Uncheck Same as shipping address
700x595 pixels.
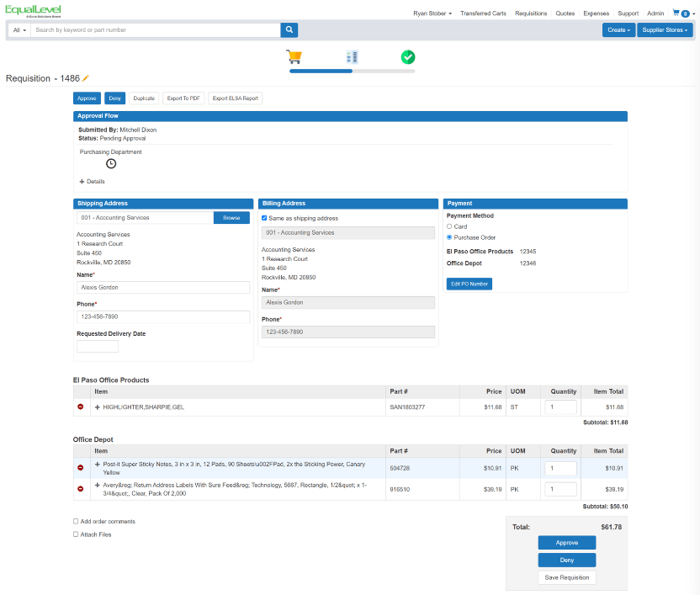(x=265, y=218)
